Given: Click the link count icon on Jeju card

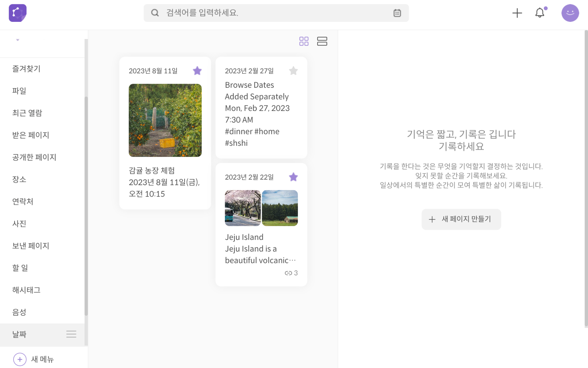Looking at the screenshot, I should pyautogui.click(x=288, y=273).
